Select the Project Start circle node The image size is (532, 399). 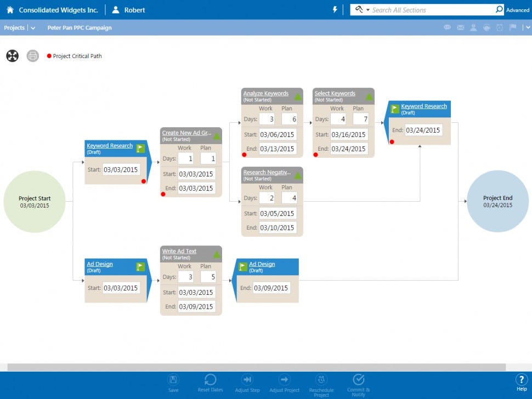[34, 202]
